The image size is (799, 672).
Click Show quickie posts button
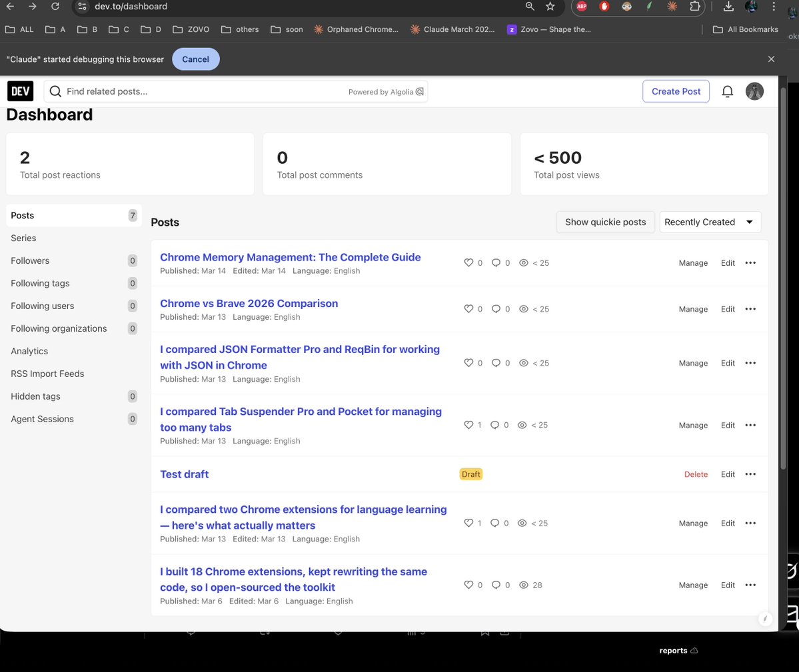(605, 222)
